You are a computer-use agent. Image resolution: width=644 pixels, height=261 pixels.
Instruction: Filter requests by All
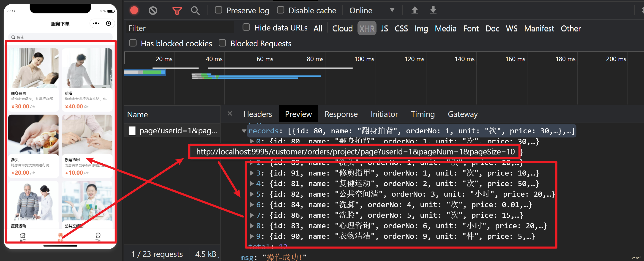(x=318, y=28)
